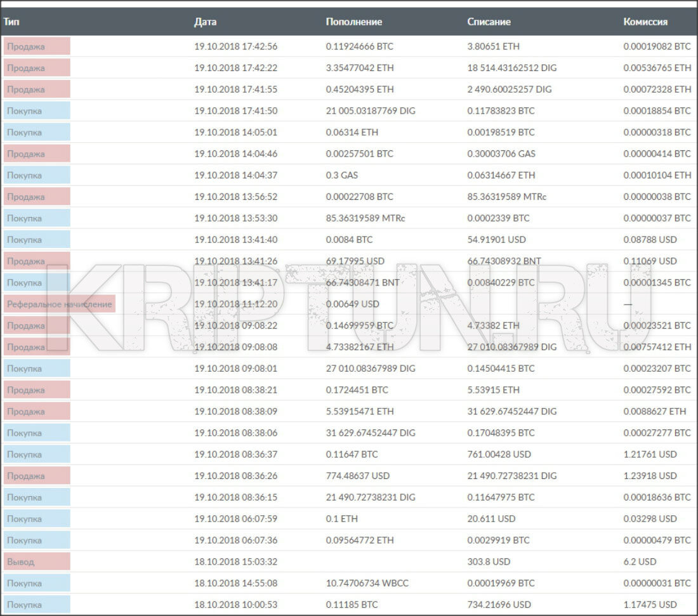Select the Покупка label at 14:05:01
Image resolution: width=698 pixels, height=616 pixels.
[37, 132]
